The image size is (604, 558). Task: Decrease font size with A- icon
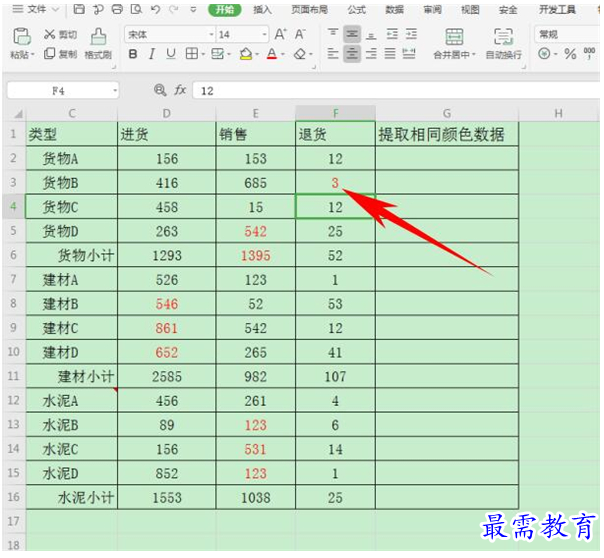[300, 34]
